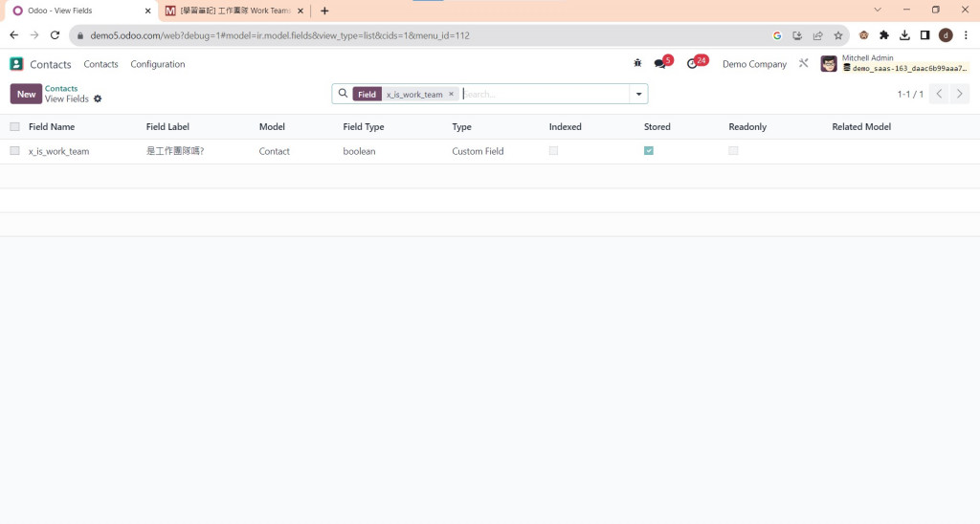Sort by the Model column header
The image size is (980, 524).
[x=272, y=127]
